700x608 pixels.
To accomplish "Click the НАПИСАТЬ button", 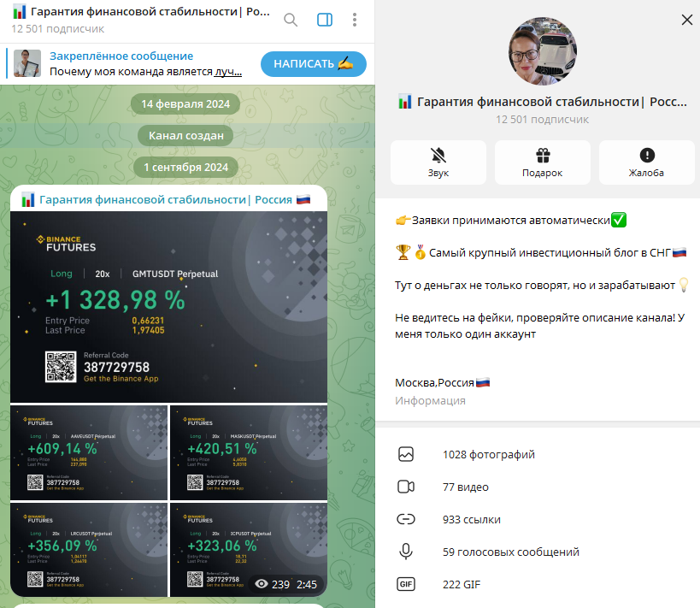I will (314, 64).
